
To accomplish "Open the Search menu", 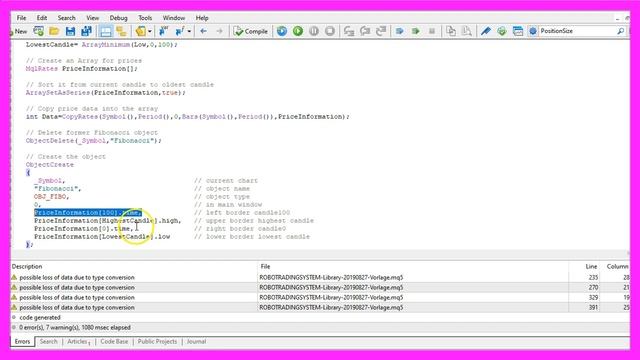I will click(67, 18).
